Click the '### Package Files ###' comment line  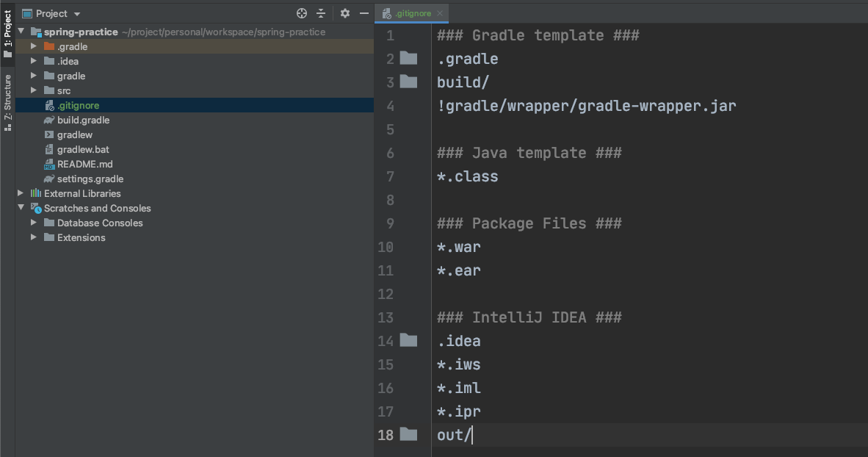[529, 223]
